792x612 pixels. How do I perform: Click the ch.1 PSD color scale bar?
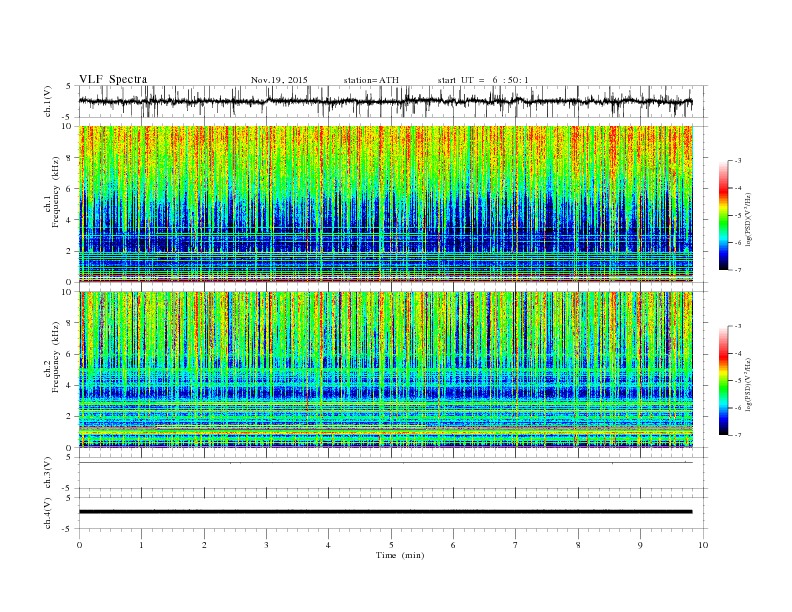tap(724, 215)
